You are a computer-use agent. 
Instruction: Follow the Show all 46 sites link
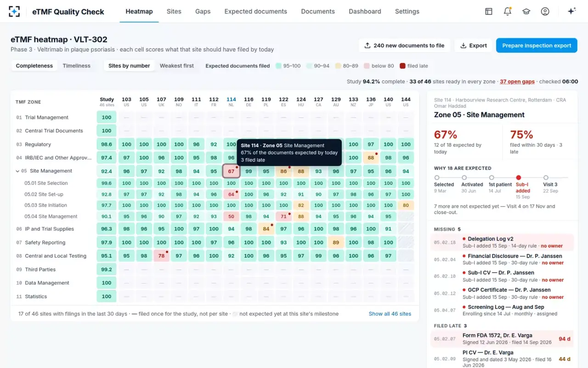coord(390,314)
